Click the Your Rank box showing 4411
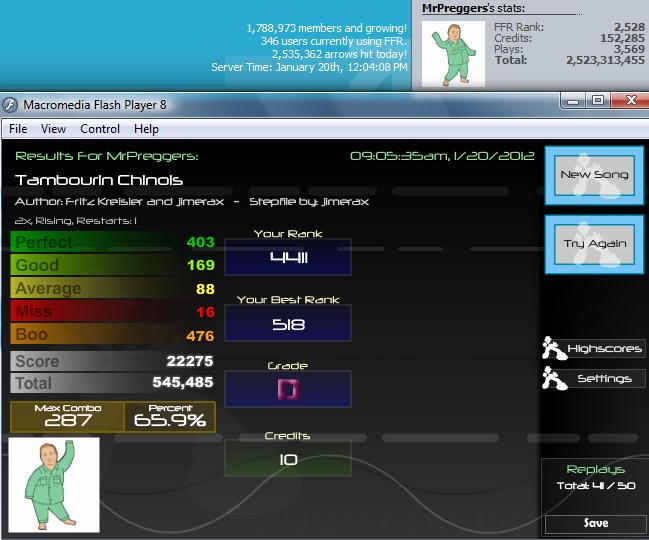649x540 pixels. pyautogui.click(x=288, y=257)
